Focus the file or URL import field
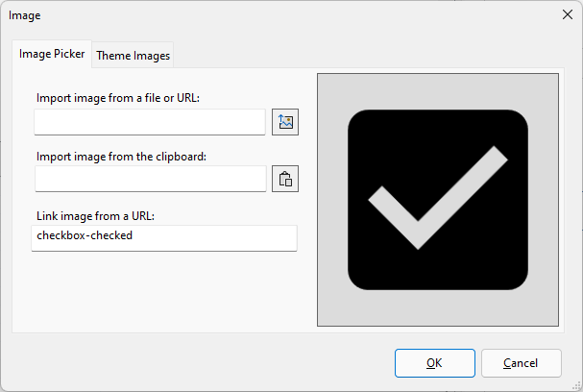This screenshot has height=392, width=583. tap(150, 122)
